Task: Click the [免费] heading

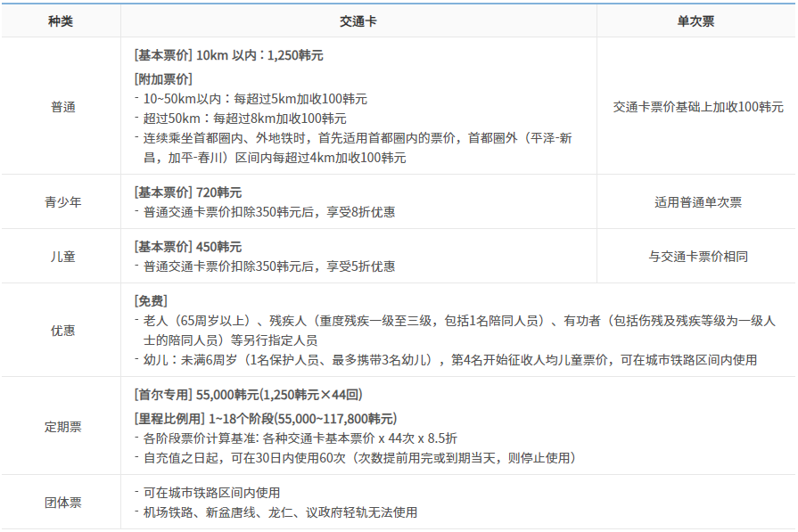Action: (x=151, y=301)
